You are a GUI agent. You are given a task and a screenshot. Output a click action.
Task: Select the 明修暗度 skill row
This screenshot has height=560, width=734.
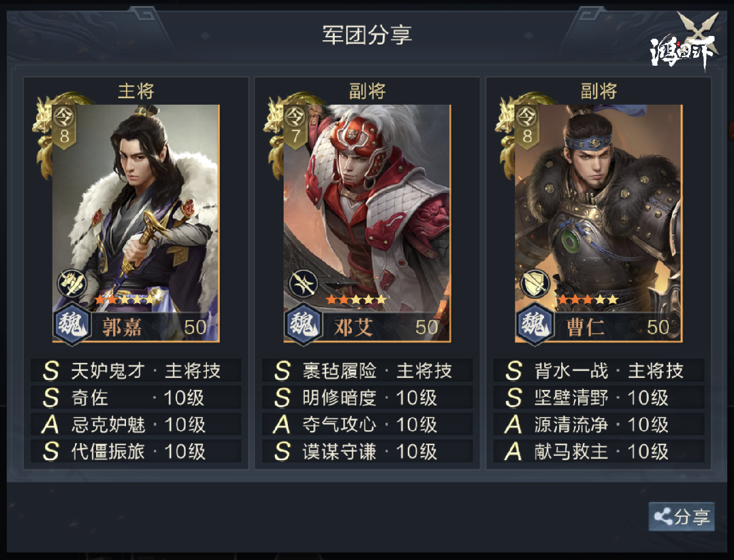(x=367, y=397)
